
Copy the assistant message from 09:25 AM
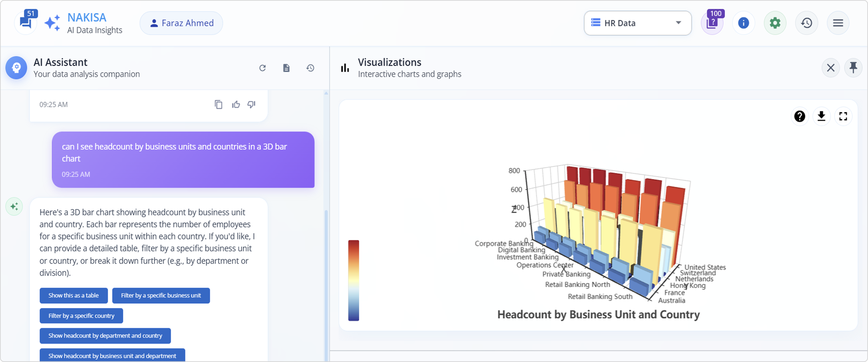pyautogui.click(x=218, y=105)
